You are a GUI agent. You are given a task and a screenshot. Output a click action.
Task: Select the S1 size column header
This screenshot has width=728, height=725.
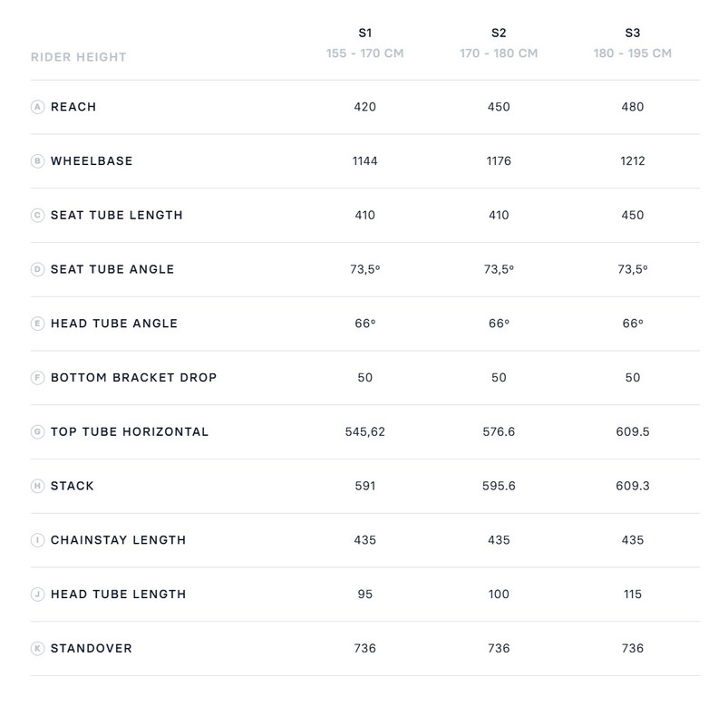pyautogui.click(x=365, y=34)
